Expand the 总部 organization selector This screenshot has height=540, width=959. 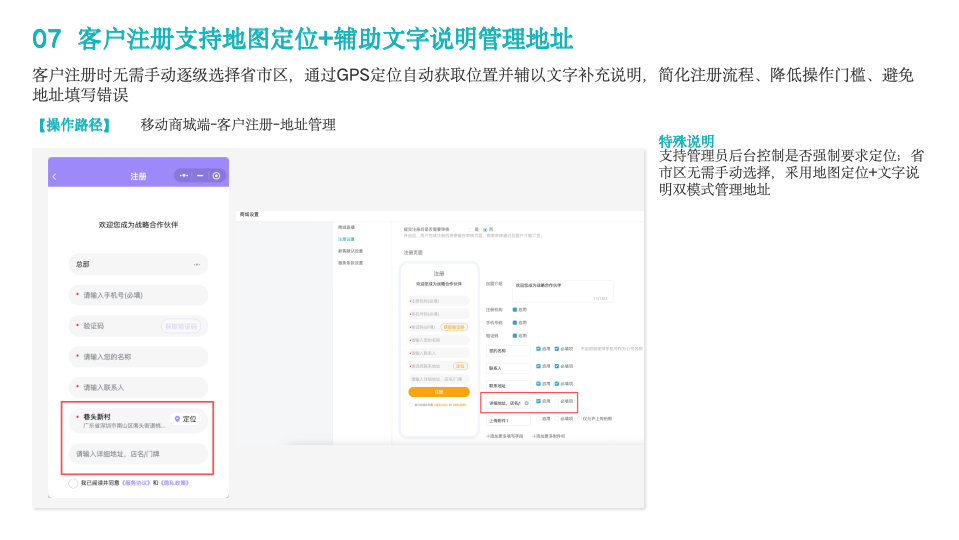click(x=138, y=264)
